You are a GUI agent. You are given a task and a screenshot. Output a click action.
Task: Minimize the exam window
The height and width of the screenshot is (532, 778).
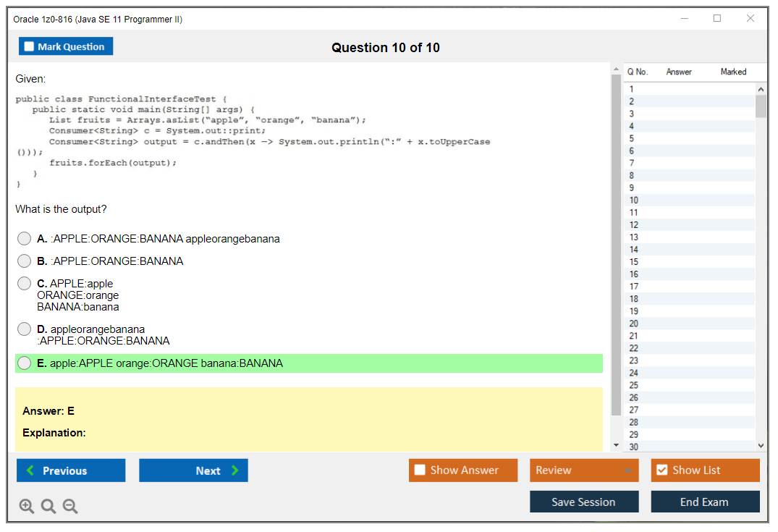click(684, 19)
